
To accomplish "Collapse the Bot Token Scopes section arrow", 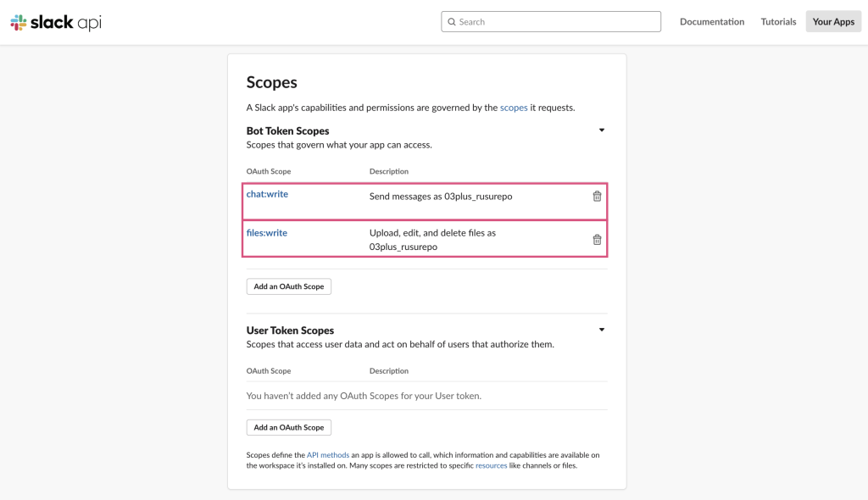I will 602,131.
